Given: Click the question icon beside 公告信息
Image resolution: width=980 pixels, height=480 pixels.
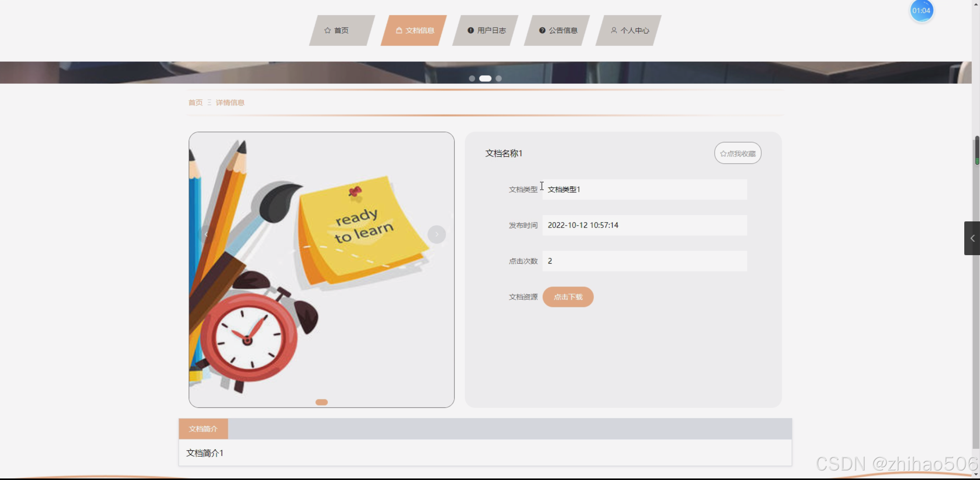Looking at the screenshot, I should pos(542,30).
